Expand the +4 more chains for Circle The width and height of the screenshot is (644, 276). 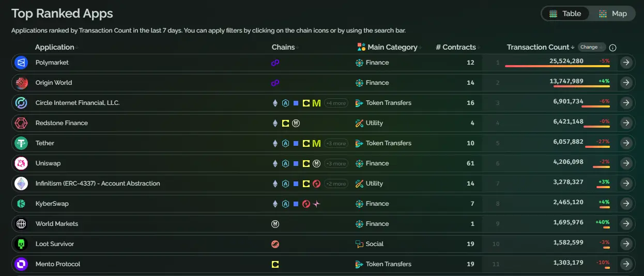(x=336, y=103)
